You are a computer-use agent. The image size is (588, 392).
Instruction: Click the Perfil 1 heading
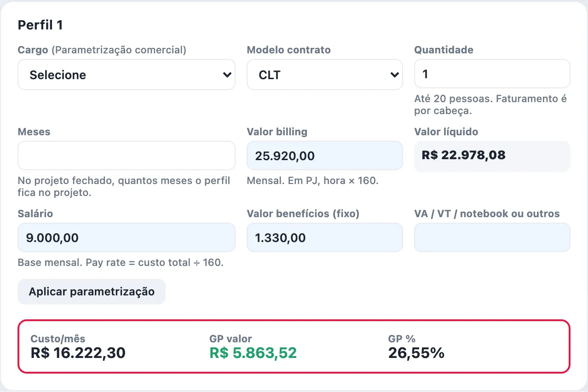(40, 25)
